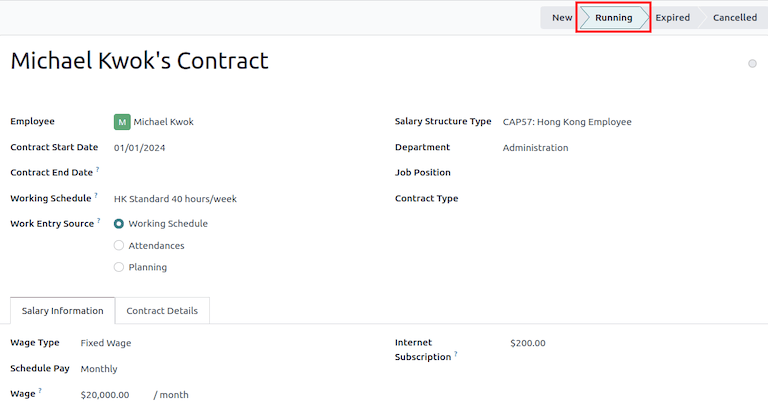
Task: Set contract status to Expired
Action: (x=673, y=18)
